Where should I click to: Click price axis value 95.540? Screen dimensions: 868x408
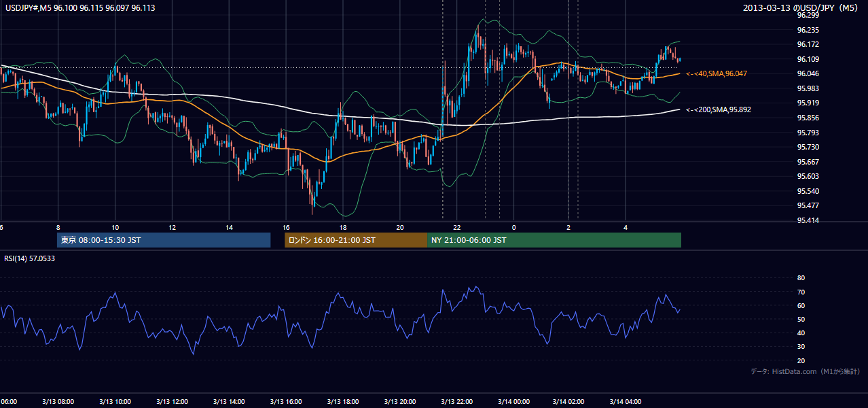[x=808, y=191]
